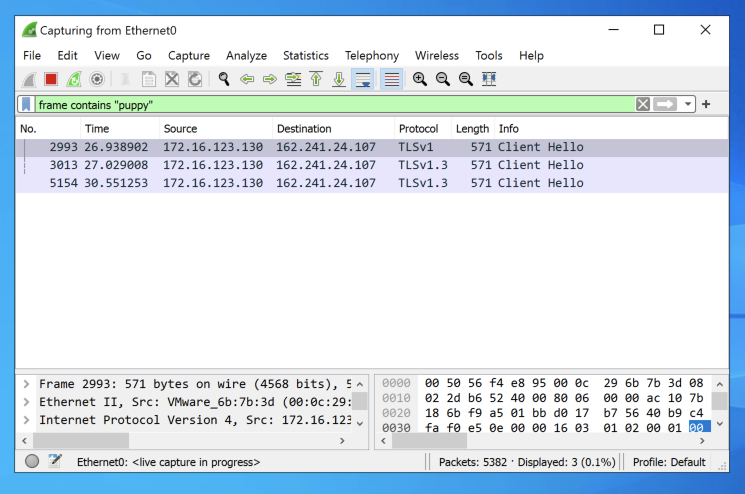Go to the first packet
Image resolution: width=745 pixels, height=494 pixels.
[x=316, y=79]
